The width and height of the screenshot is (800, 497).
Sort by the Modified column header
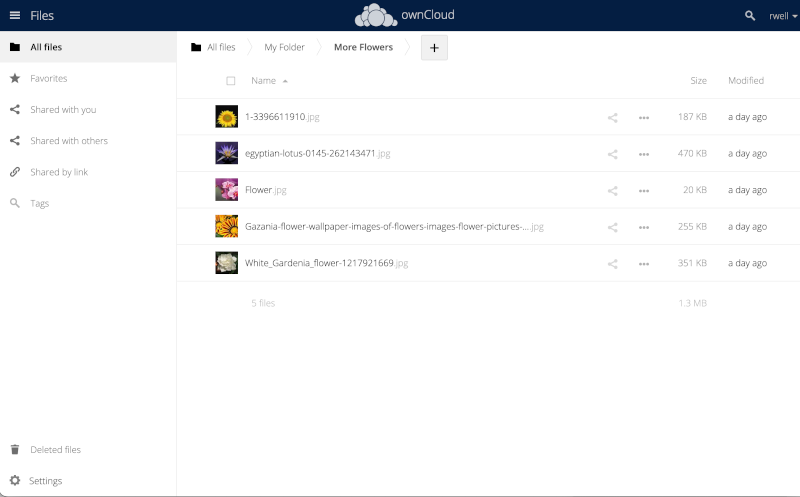click(x=746, y=81)
